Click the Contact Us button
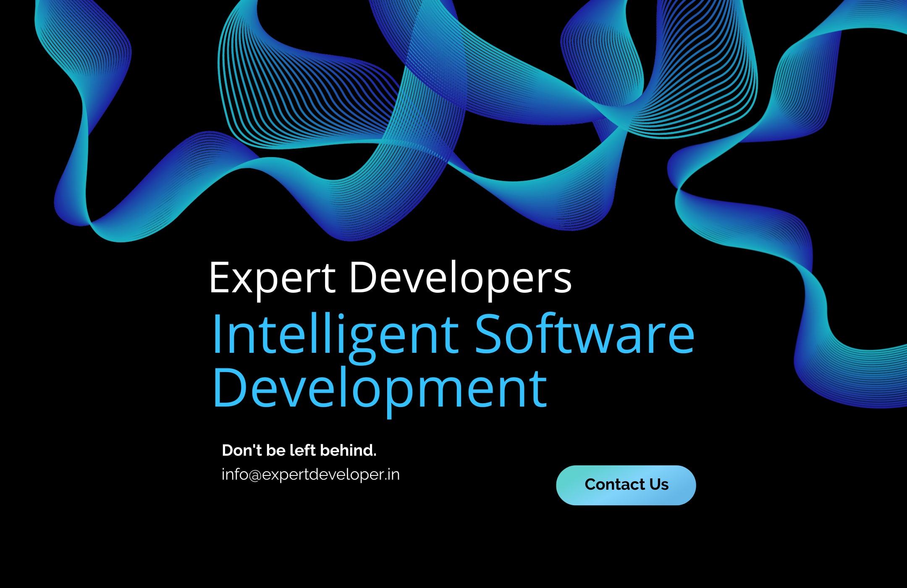907x588 pixels. [x=626, y=485]
